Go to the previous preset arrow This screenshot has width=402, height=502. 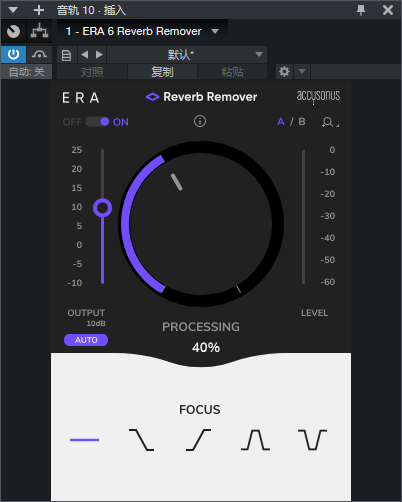tap(85, 54)
